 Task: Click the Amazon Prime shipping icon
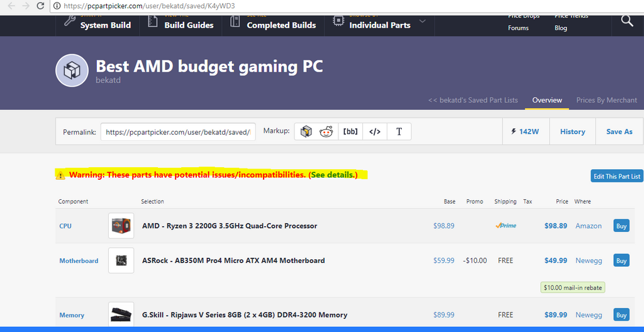pos(506,226)
